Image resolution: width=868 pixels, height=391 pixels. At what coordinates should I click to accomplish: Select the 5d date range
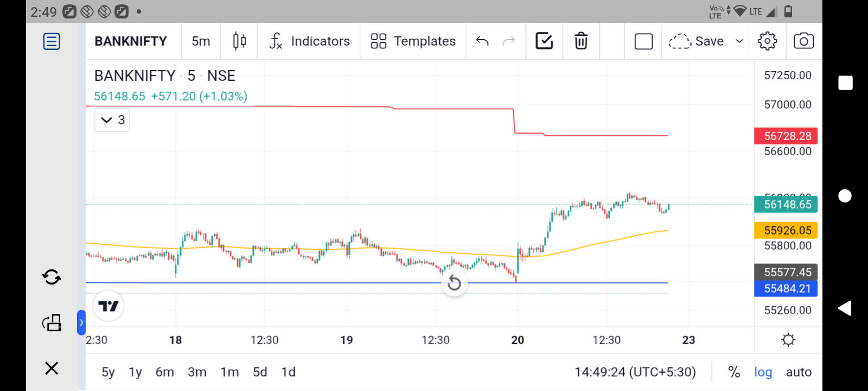260,372
